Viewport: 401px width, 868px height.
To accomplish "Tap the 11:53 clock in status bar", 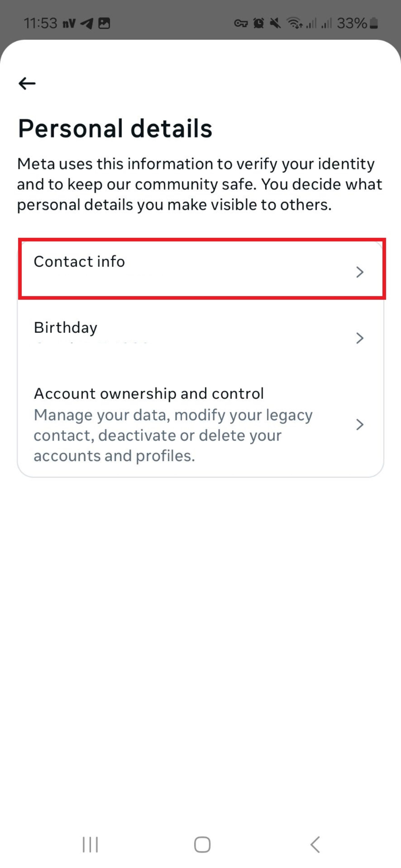I will pos(41,23).
